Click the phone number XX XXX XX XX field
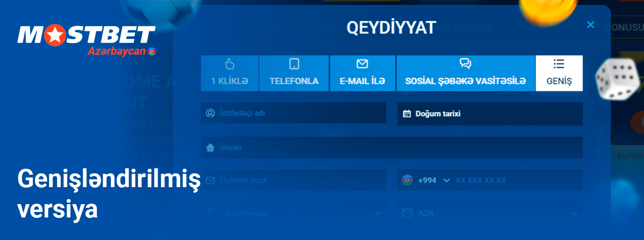 tap(481, 180)
